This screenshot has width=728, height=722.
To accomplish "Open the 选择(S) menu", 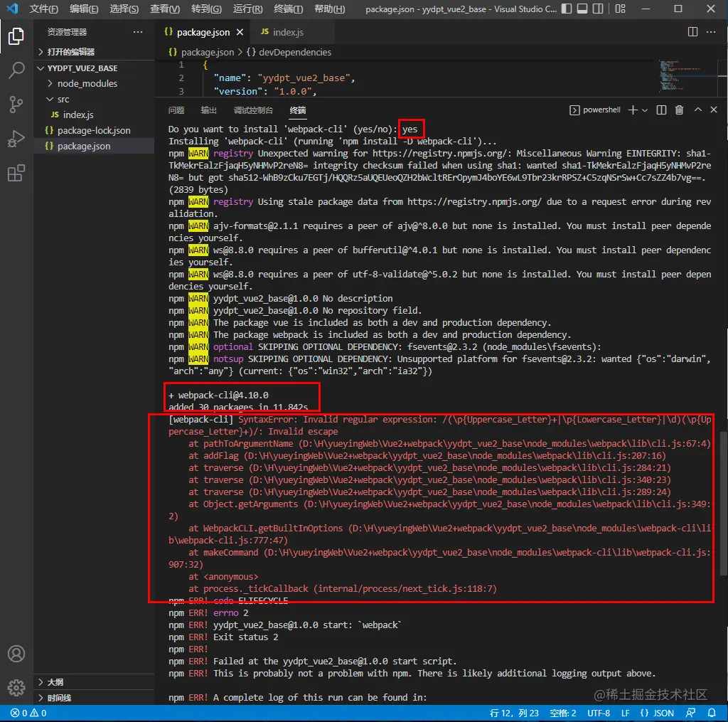I will click(x=124, y=9).
